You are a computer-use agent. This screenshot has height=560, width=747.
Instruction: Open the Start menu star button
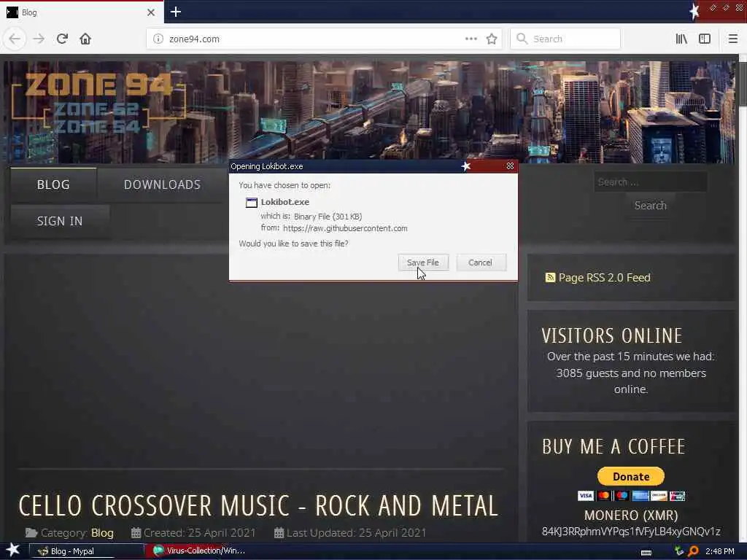pos(13,550)
